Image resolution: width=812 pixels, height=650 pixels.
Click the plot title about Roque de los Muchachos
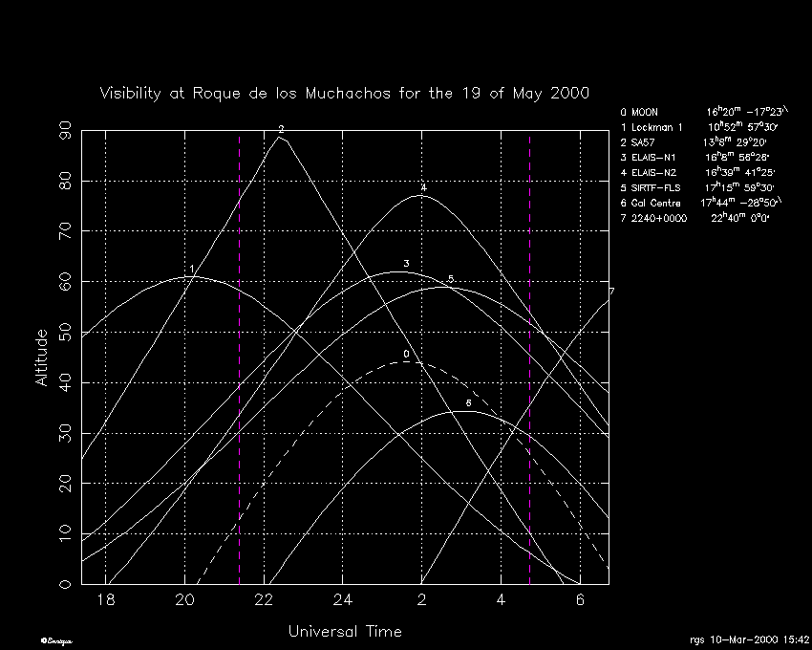click(344, 94)
